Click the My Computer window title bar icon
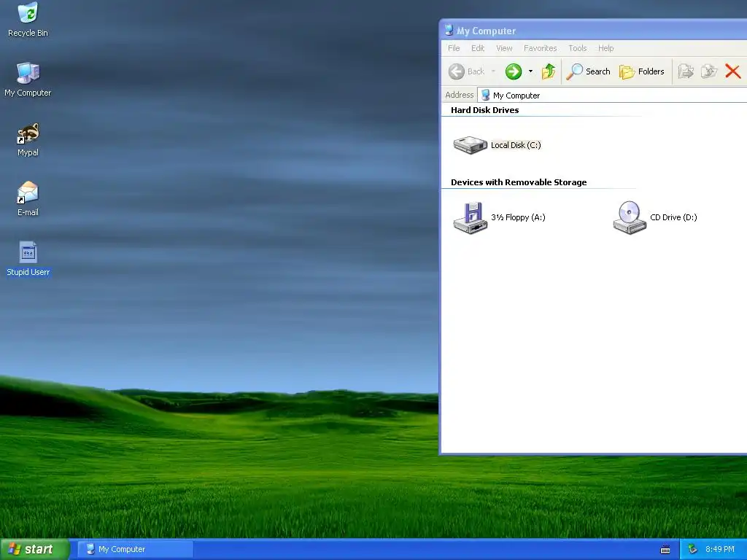The image size is (747, 560). [x=449, y=30]
